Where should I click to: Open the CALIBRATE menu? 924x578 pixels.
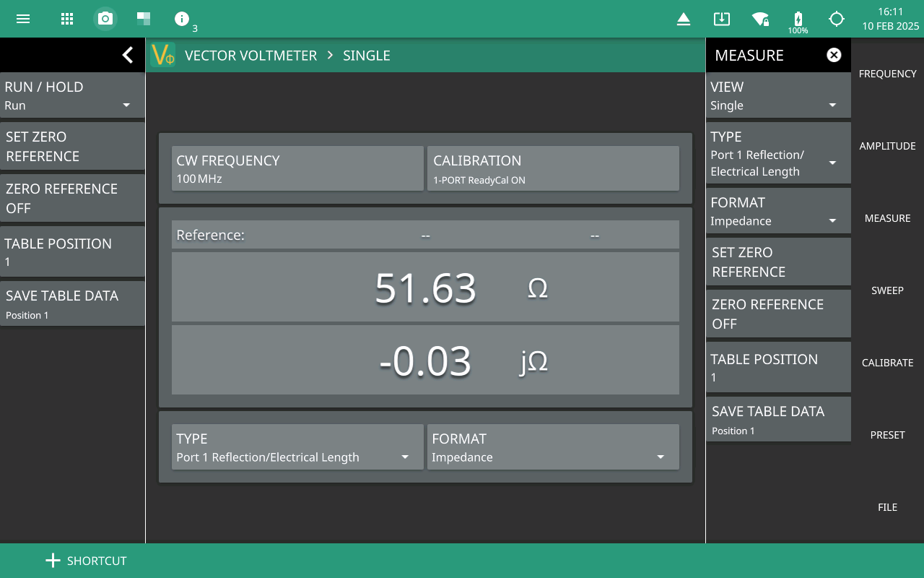point(887,363)
